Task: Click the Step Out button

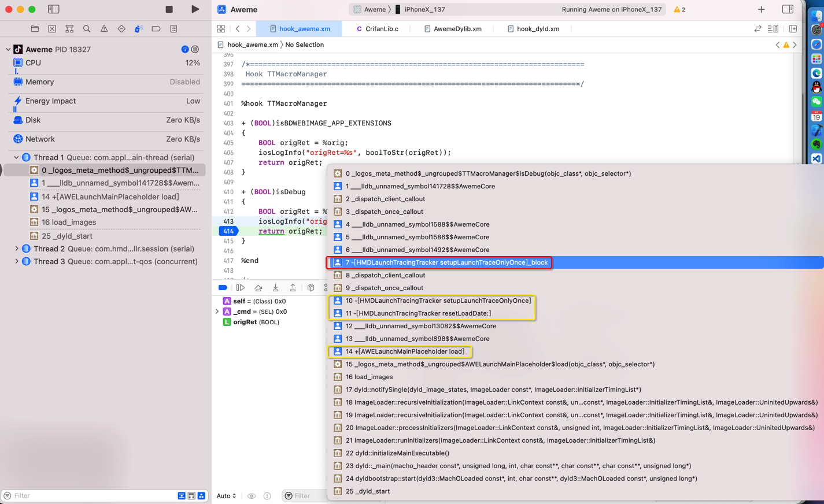Action: tap(293, 288)
